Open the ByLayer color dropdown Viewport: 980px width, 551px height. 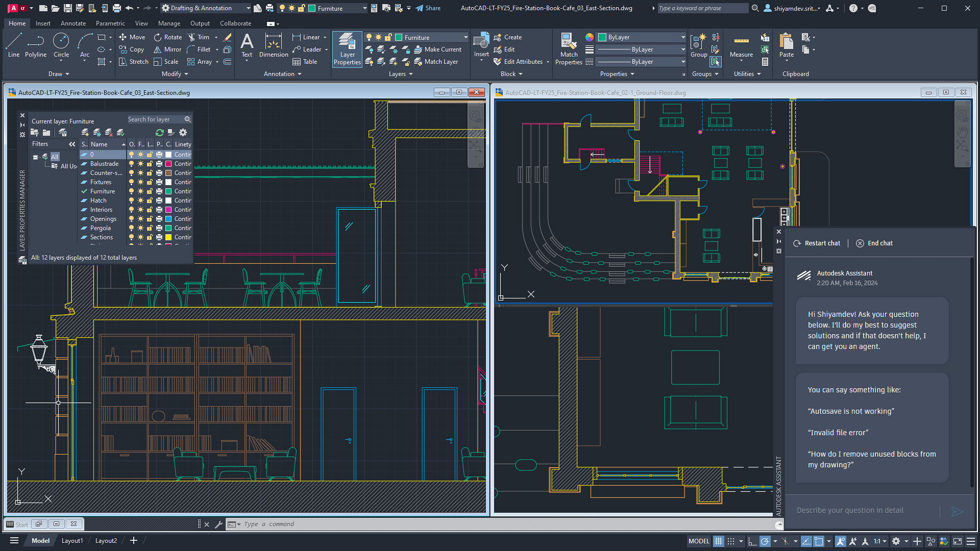(683, 37)
